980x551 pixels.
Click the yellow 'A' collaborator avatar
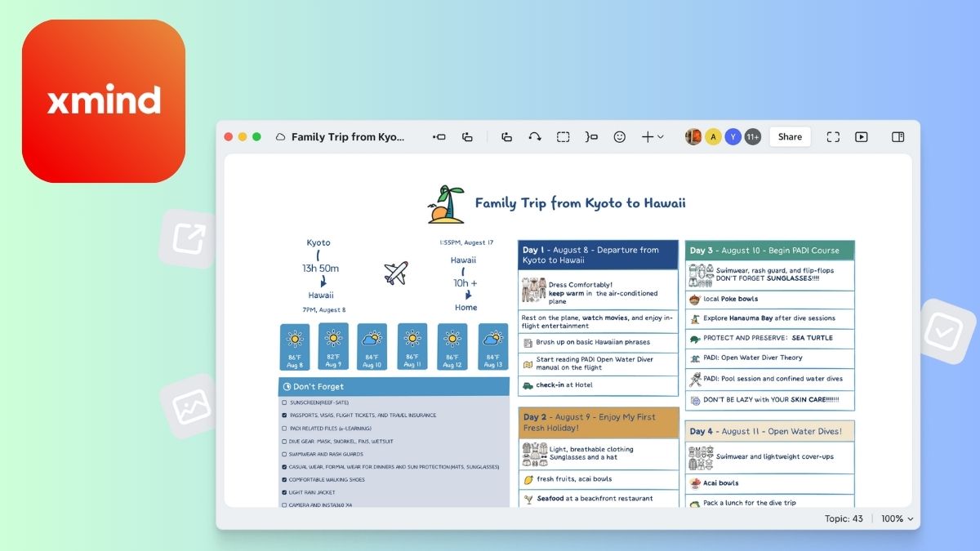pos(713,137)
